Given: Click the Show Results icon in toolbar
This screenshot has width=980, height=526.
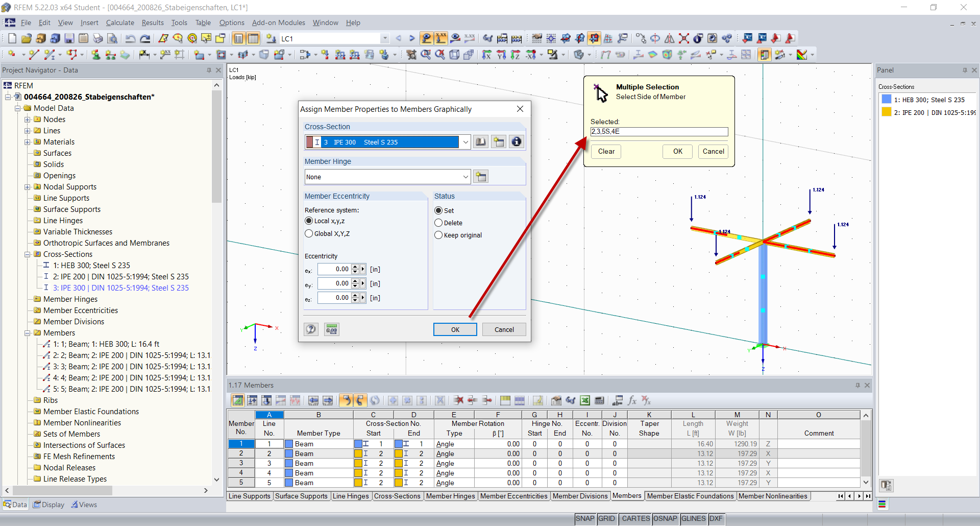Looking at the screenshot, I should [426, 38].
